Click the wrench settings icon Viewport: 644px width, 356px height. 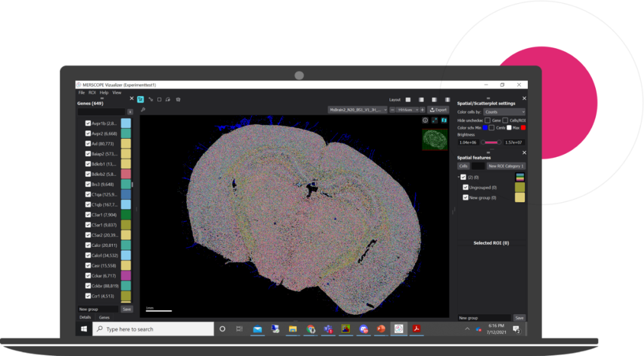pyautogui.click(x=143, y=110)
